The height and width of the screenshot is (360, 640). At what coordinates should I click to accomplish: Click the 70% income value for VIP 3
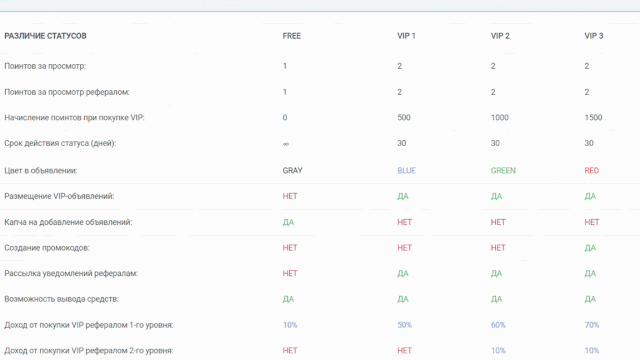[x=591, y=325]
